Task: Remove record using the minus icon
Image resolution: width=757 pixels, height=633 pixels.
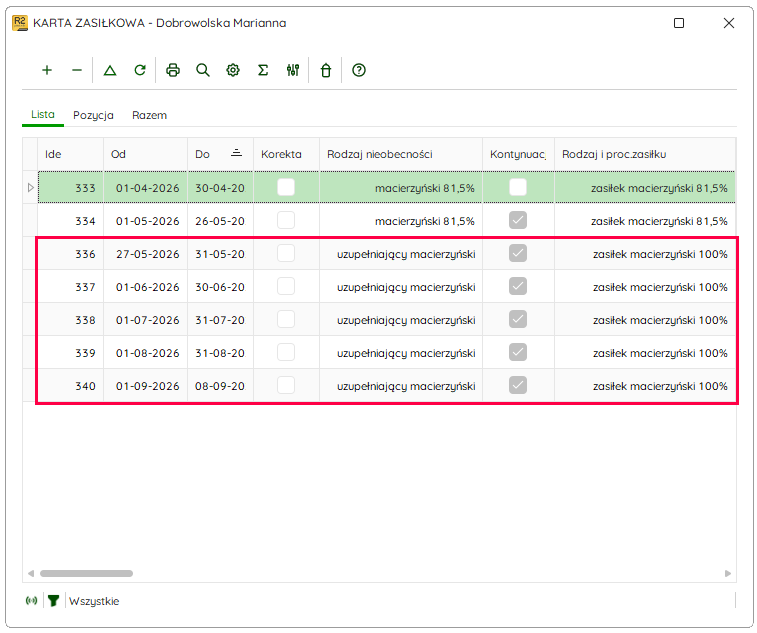Action: pos(77,70)
